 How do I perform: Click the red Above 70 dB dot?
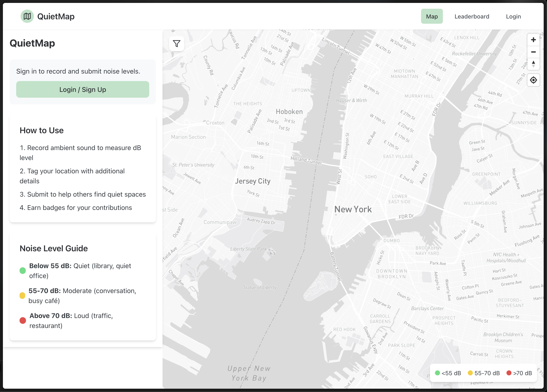point(23,321)
